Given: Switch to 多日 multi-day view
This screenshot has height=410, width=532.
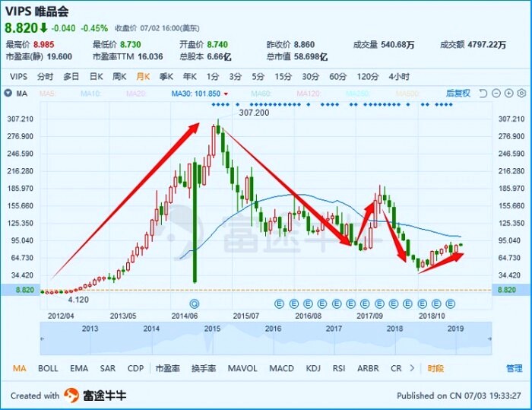Looking at the screenshot, I should (x=71, y=76).
